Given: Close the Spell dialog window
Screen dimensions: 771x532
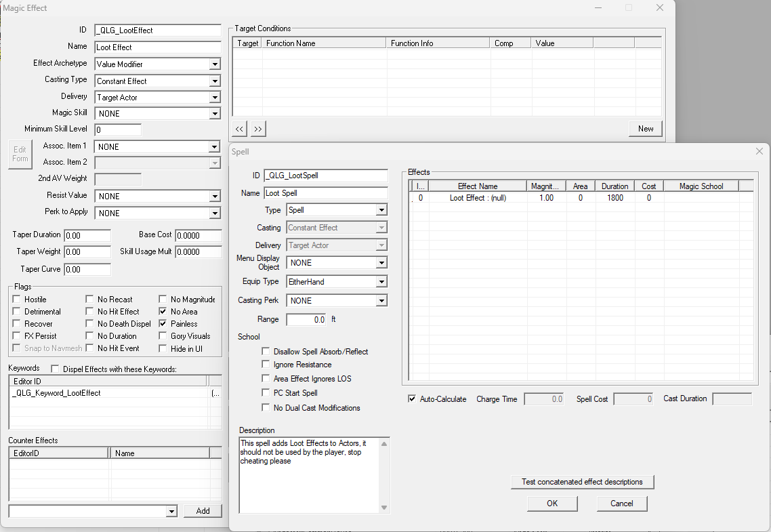Looking at the screenshot, I should point(759,151).
